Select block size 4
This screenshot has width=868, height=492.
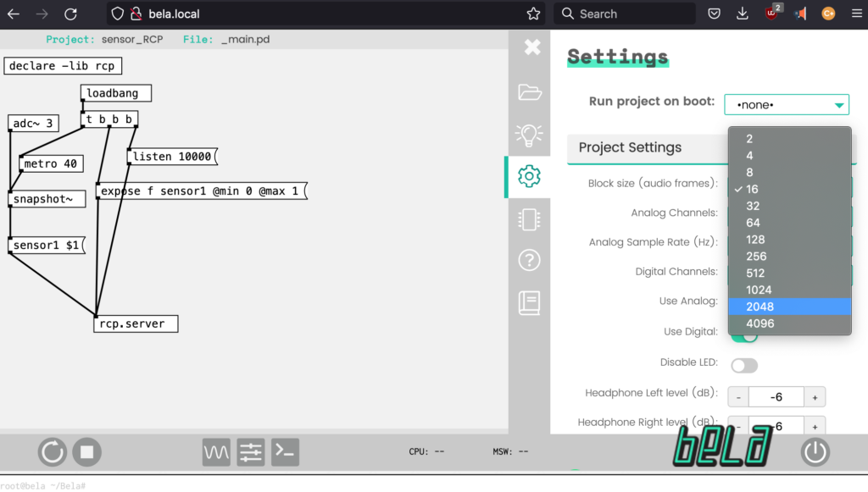(790, 155)
